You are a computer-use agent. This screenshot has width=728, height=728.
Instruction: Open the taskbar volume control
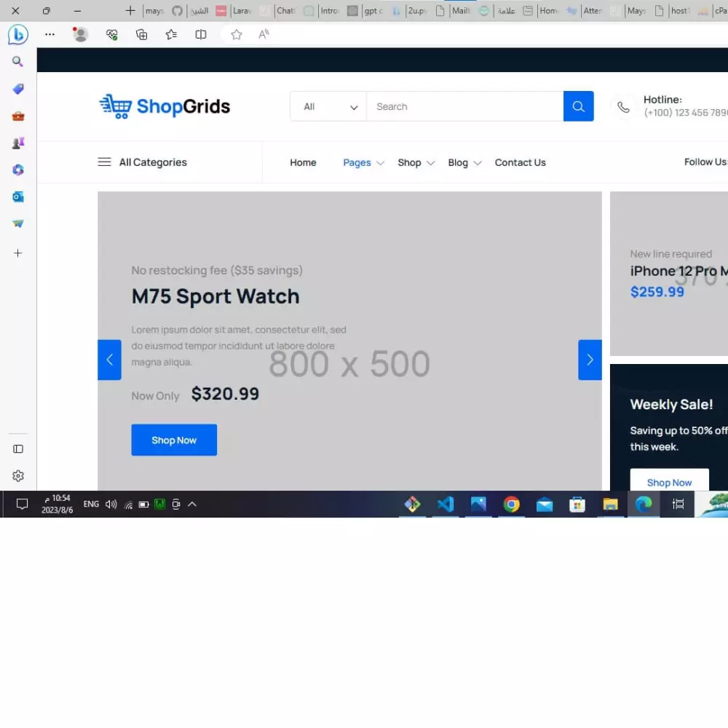111,505
